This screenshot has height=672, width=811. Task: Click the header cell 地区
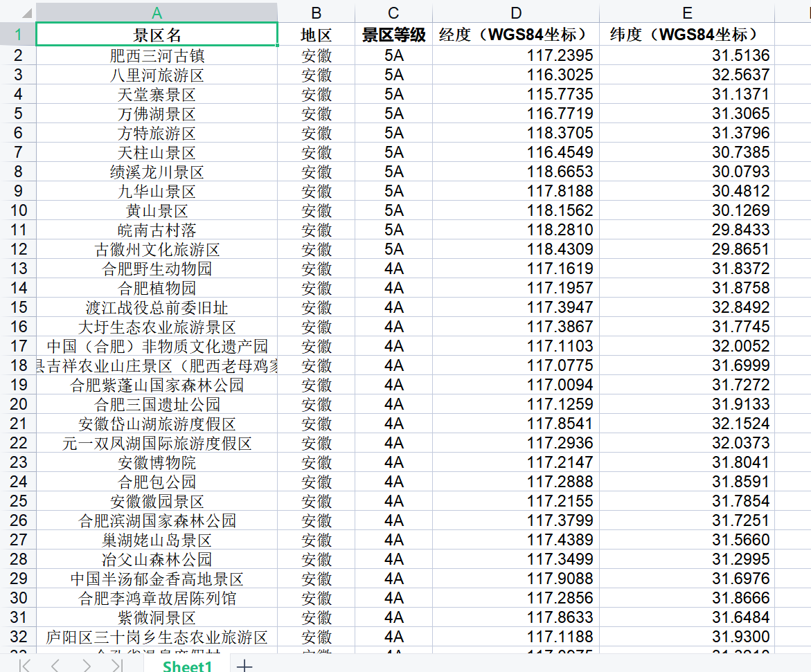point(316,35)
